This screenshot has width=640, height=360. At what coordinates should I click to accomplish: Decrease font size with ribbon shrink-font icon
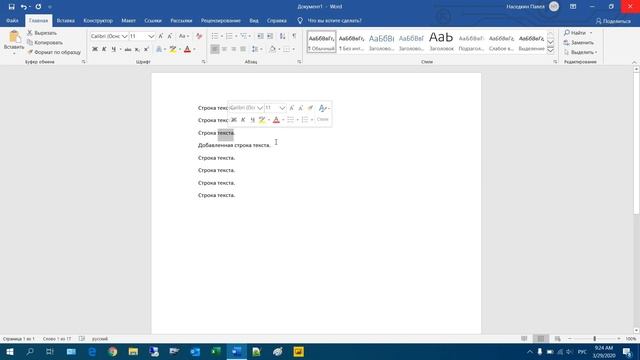[170, 36]
